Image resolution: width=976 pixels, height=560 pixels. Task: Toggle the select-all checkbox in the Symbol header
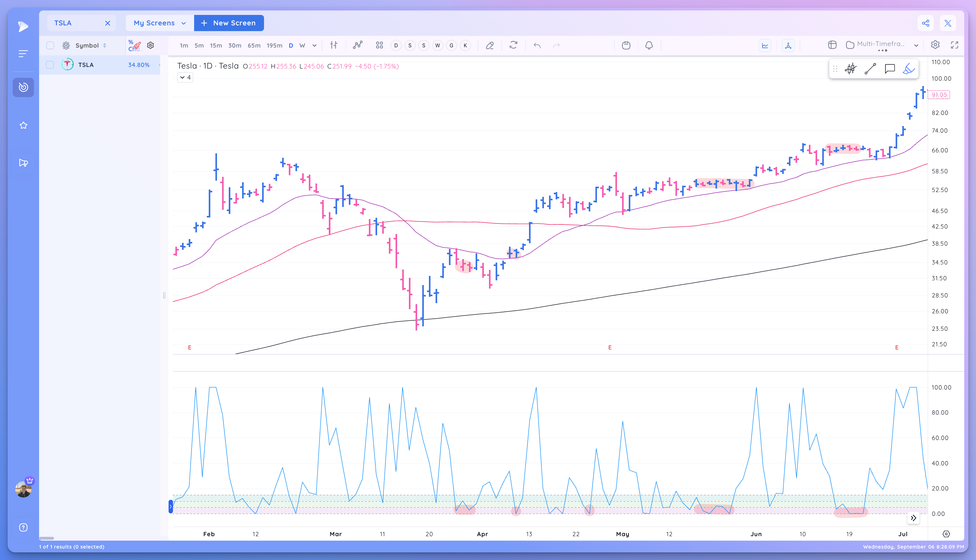[50, 45]
